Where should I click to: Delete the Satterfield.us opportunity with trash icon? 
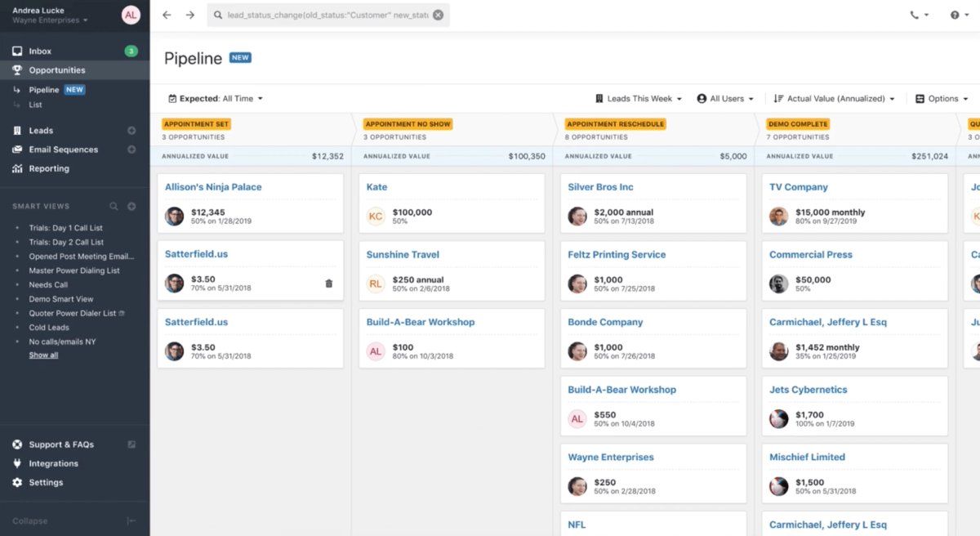pos(329,284)
